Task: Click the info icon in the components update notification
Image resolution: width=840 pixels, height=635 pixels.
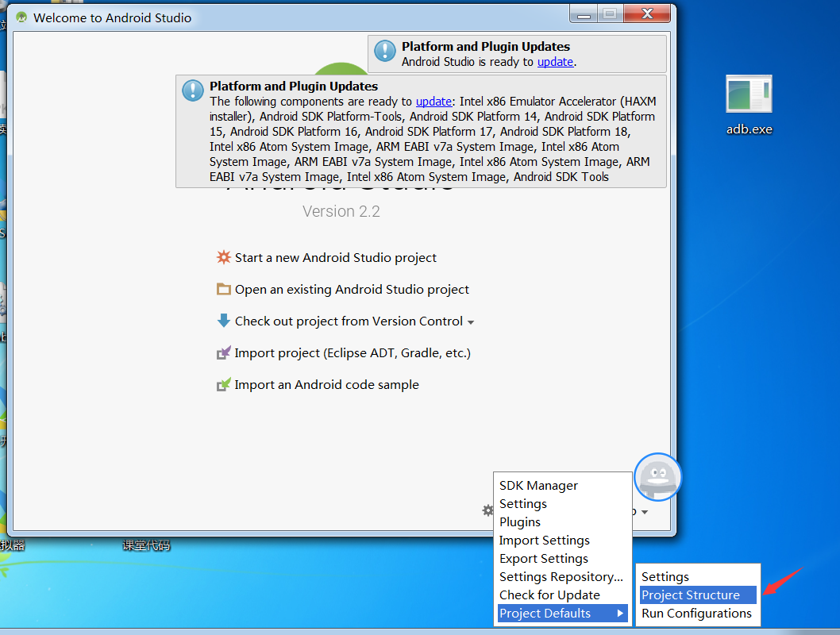Action: pyautogui.click(x=193, y=90)
